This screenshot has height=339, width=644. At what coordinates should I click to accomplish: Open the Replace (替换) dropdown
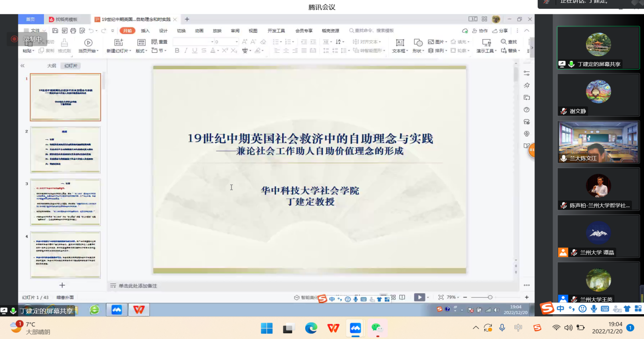(511, 50)
